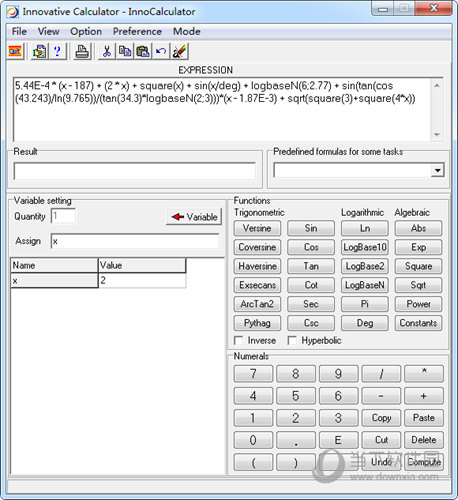458x500 pixels.
Task: Click the InnoCalculator title bar app icon
Action: [x=12, y=12]
